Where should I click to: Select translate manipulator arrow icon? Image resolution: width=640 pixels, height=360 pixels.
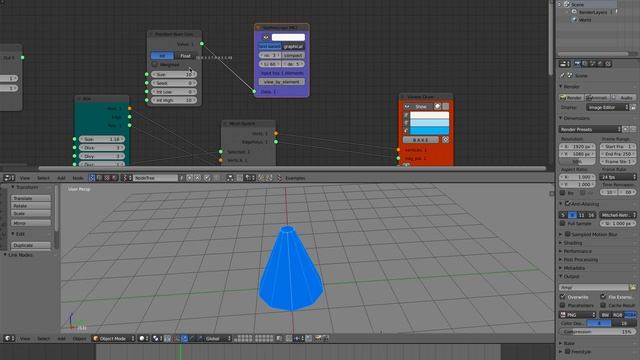pos(184,338)
